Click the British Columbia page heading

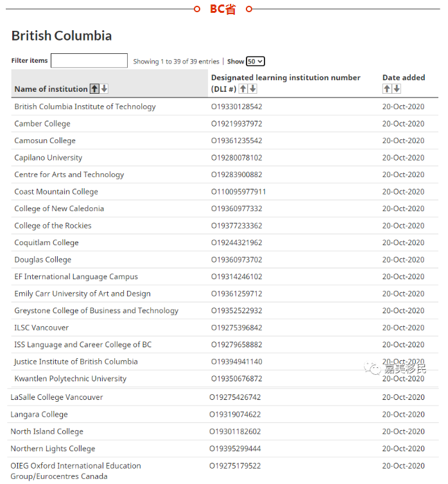pyautogui.click(x=62, y=36)
